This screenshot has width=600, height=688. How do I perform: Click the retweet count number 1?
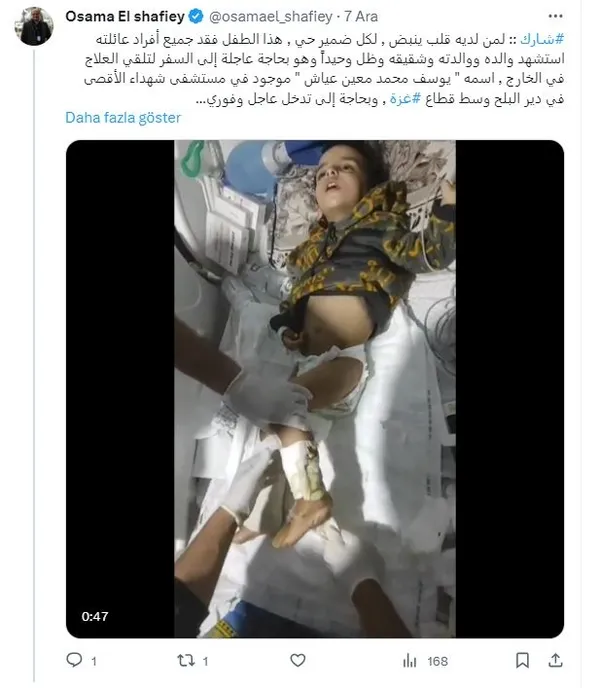coord(205,661)
